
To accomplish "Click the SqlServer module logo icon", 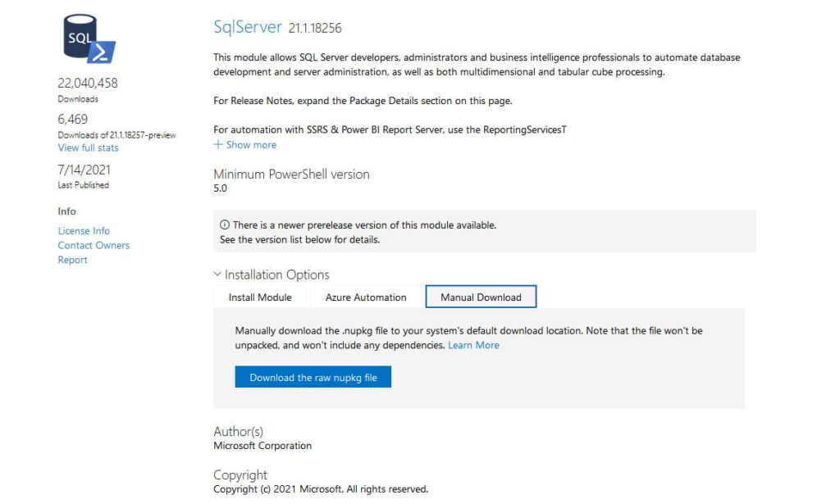I will [x=89, y=39].
